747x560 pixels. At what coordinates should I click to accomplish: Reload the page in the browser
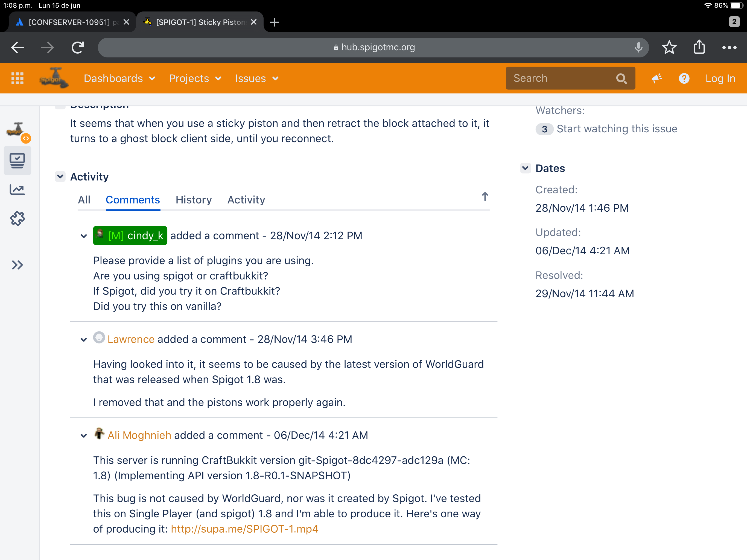[78, 48]
